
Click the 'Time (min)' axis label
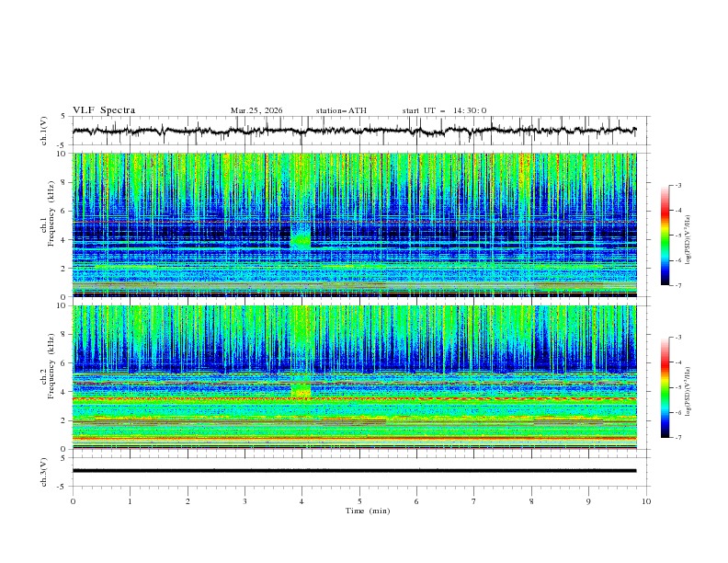pos(368,511)
